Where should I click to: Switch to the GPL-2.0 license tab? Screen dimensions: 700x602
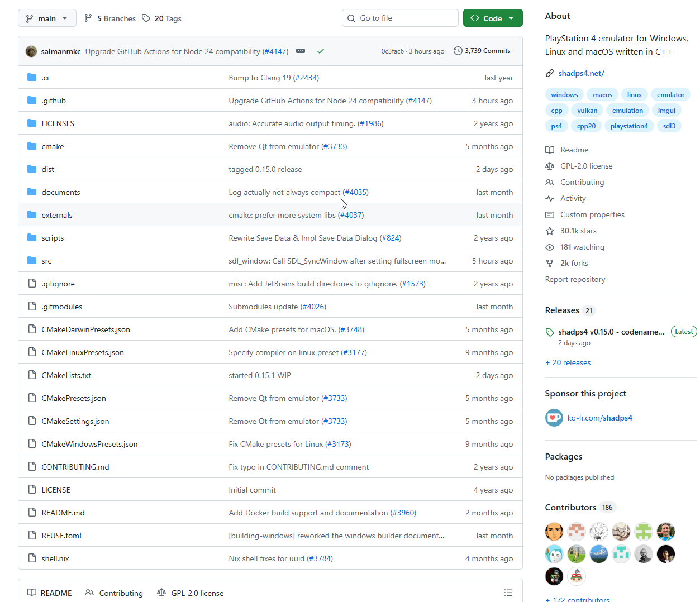(x=191, y=593)
